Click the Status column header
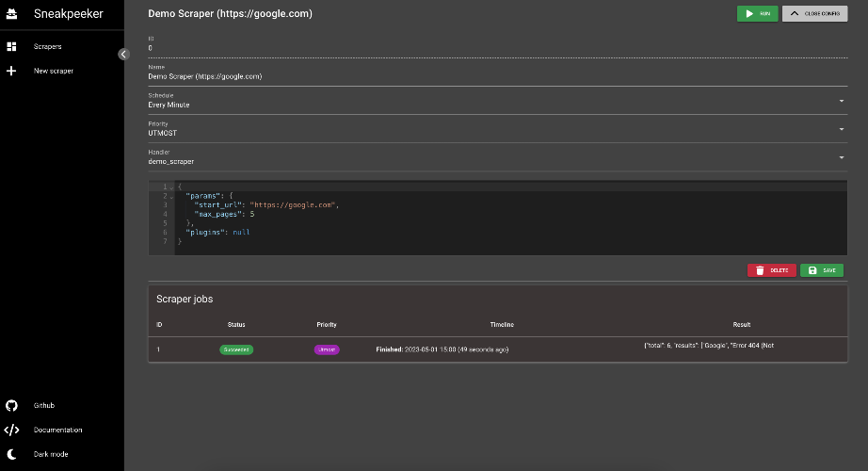This screenshot has height=471, width=868. click(236, 325)
